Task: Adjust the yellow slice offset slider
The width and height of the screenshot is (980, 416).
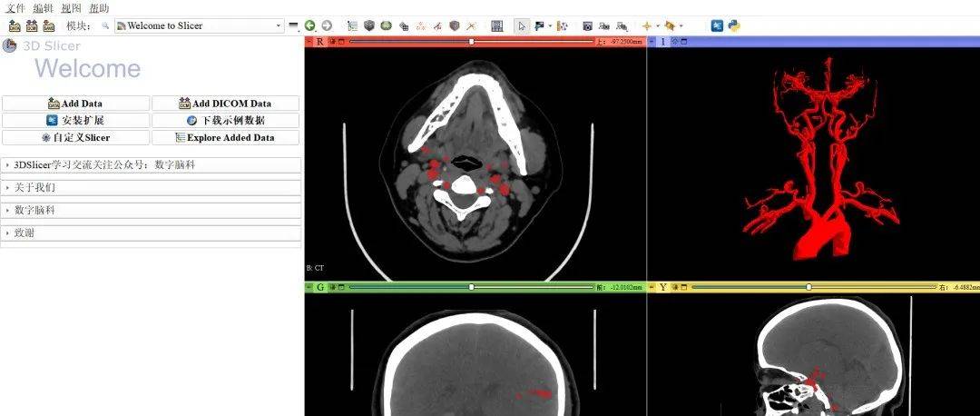Action: click(814, 287)
